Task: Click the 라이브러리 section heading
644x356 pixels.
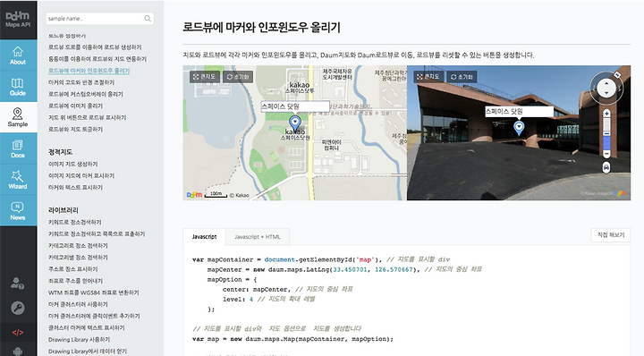Action: coord(64,210)
